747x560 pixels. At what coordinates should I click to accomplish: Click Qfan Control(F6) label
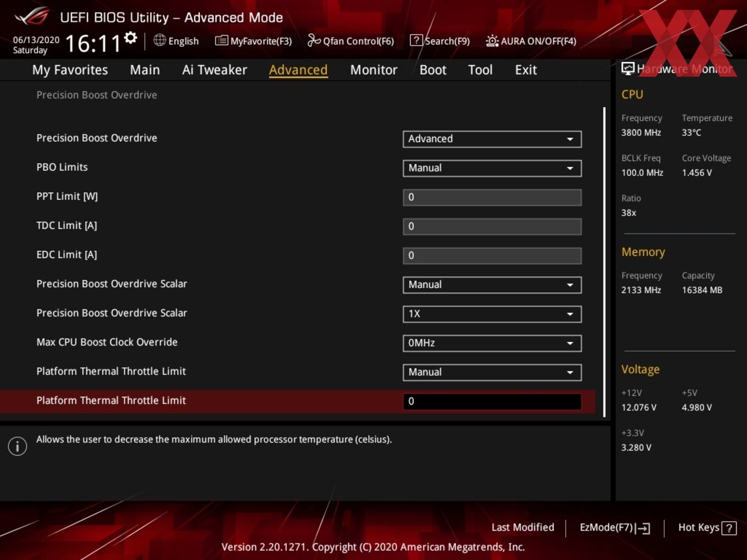358,41
